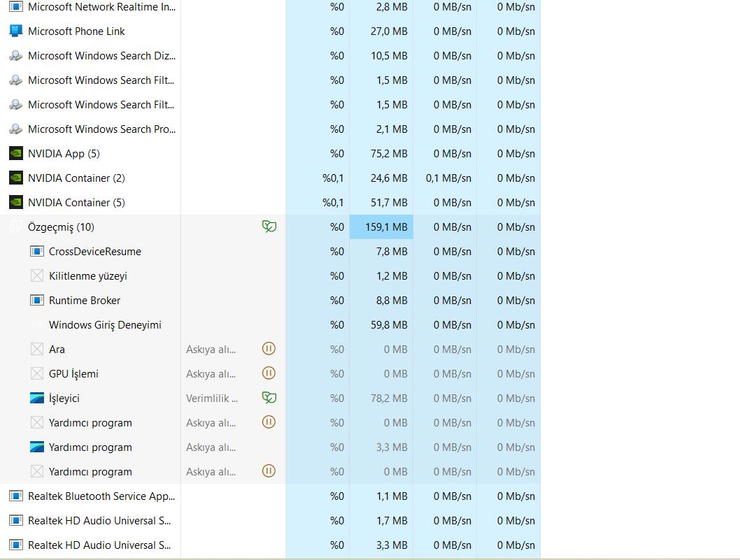Select the Windows Giriş Deneyimi process name
The width and height of the screenshot is (740, 560).
click(105, 324)
